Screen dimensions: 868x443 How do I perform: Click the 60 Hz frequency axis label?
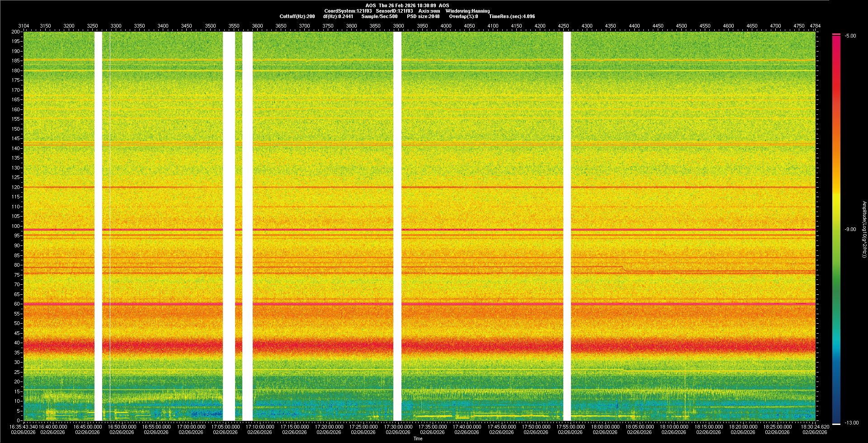tap(17, 304)
